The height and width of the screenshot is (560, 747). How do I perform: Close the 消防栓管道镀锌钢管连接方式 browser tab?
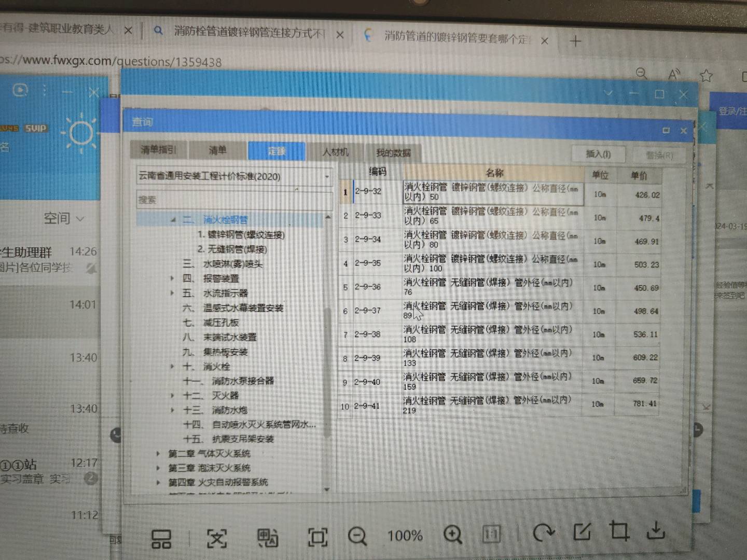tap(340, 35)
